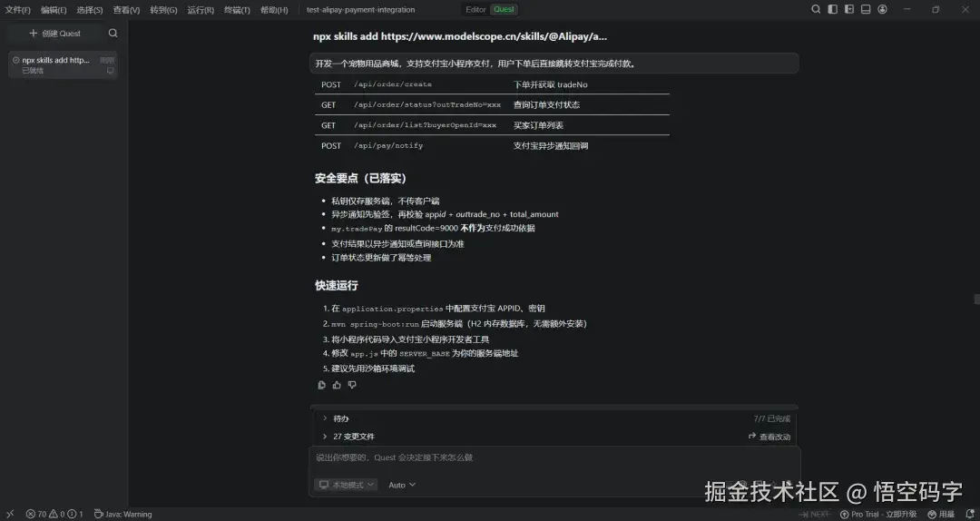Image resolution: width=980 pixels, height=521 pixels.
Task: Click the quest title 'npx skills add https://www.modelscope.cn...'
Action: coord(460,36)
